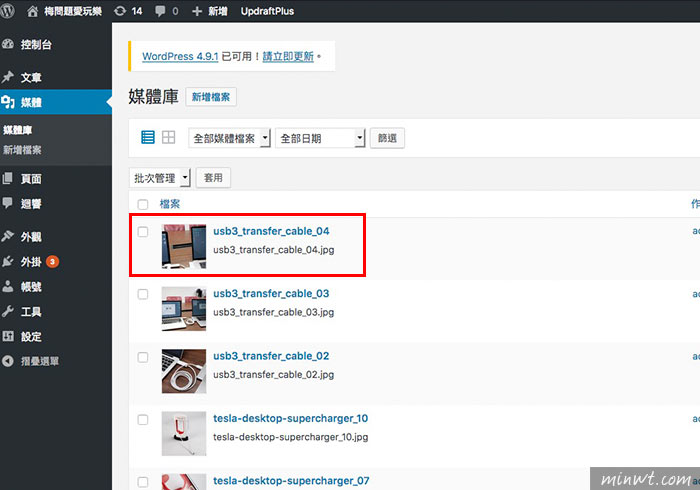Switch to list view icon
Viewport: 700px width, 490px height.
148,137
